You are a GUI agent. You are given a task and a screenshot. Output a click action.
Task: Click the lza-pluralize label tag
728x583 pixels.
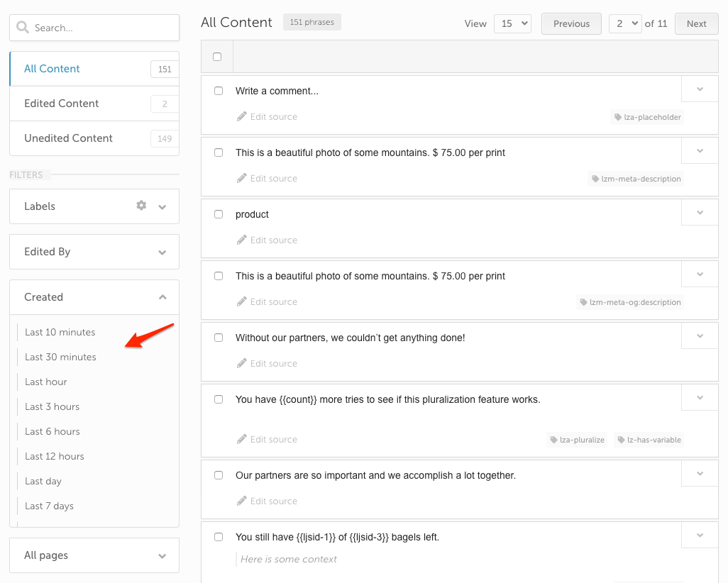[577, 440]
